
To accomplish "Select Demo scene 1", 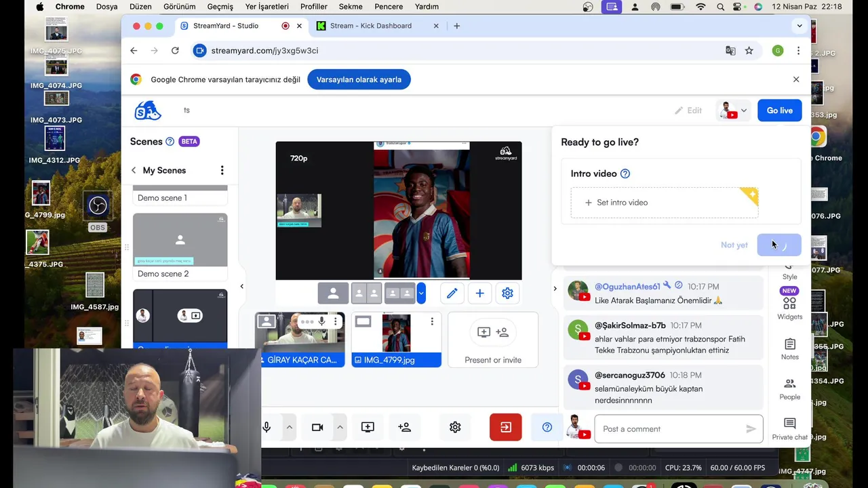I will tap(180, 195).
